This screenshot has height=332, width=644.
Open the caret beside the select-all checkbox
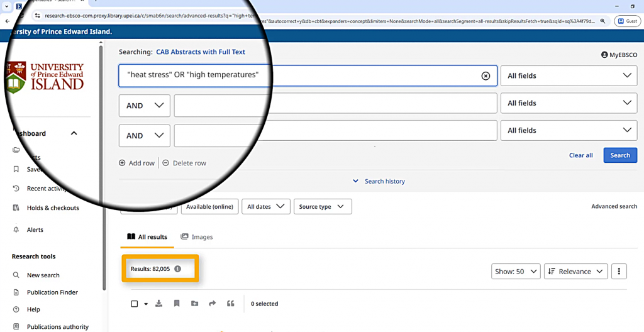[146, 304]
